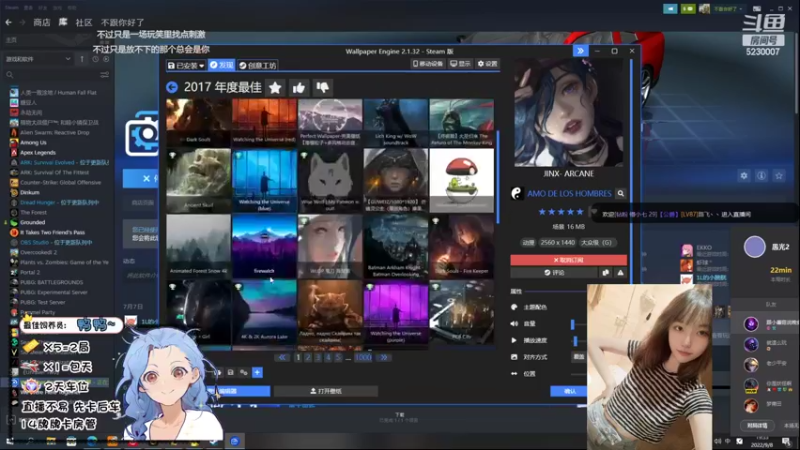The width and height of the screenshot is (800, 450).
Task: Give a thumbs down to the collection
Action: coord(322,88)
